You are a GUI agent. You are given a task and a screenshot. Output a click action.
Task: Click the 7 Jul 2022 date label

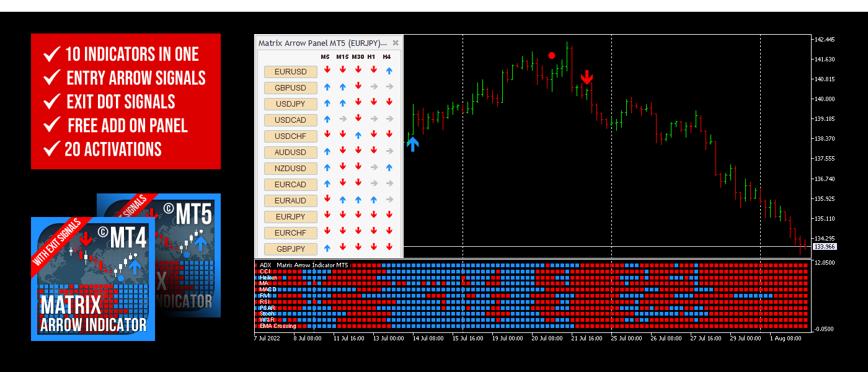click(267, 339)
